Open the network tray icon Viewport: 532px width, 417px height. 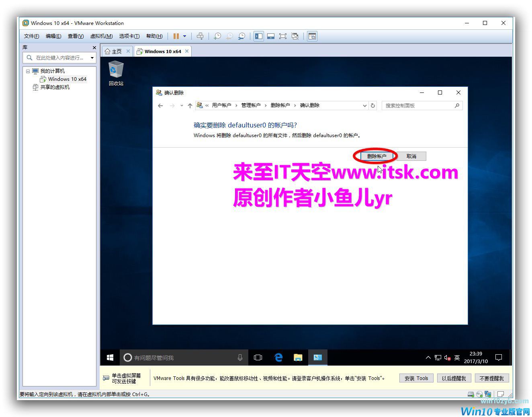pos(438,357)
